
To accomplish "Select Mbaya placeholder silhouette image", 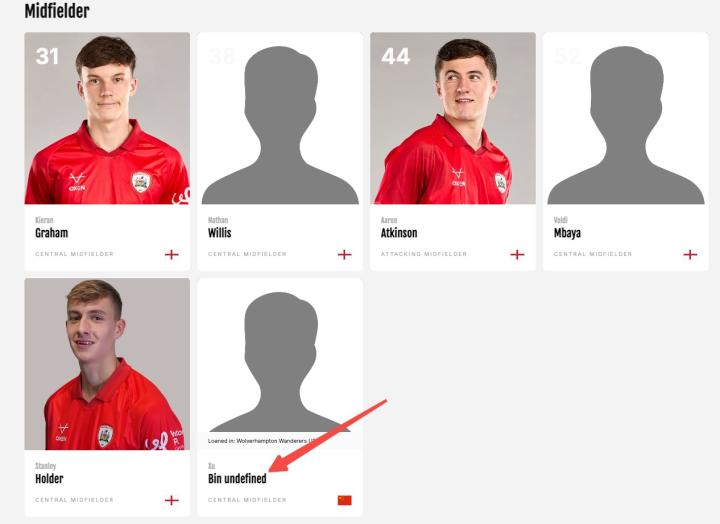I will [626, 125].
